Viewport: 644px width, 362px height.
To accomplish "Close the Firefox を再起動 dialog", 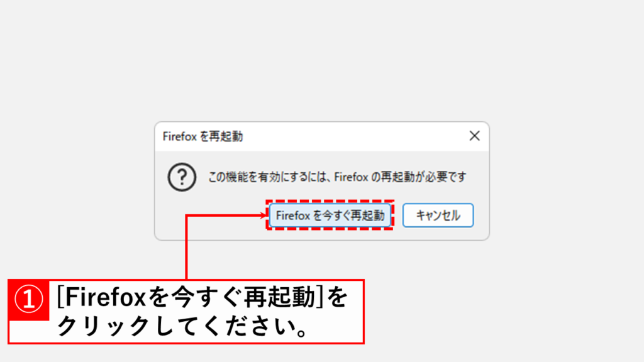I will click(474, 136).
